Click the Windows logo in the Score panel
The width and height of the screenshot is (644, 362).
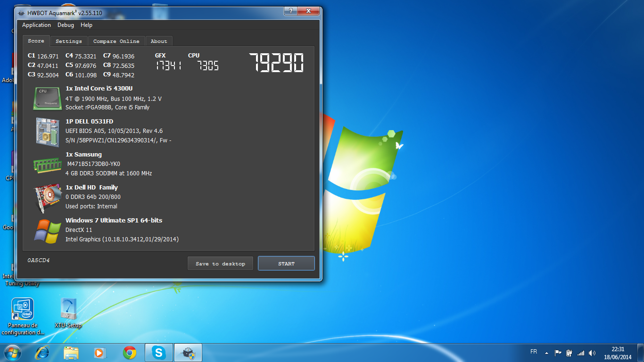coord(48,231)
